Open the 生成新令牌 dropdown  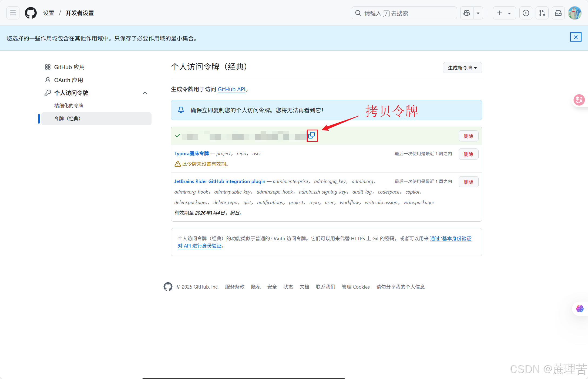point(462,68)
